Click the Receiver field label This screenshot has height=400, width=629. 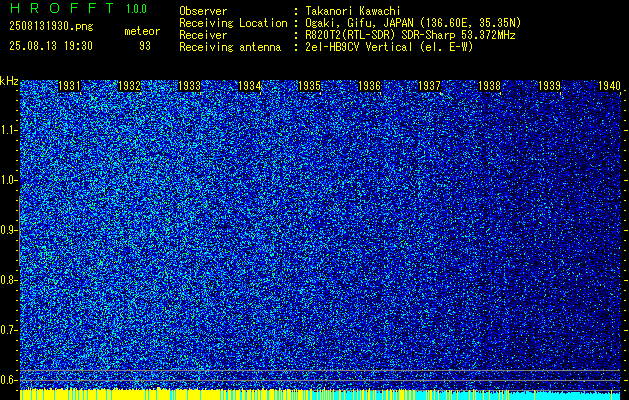click(x=203, y=35)
